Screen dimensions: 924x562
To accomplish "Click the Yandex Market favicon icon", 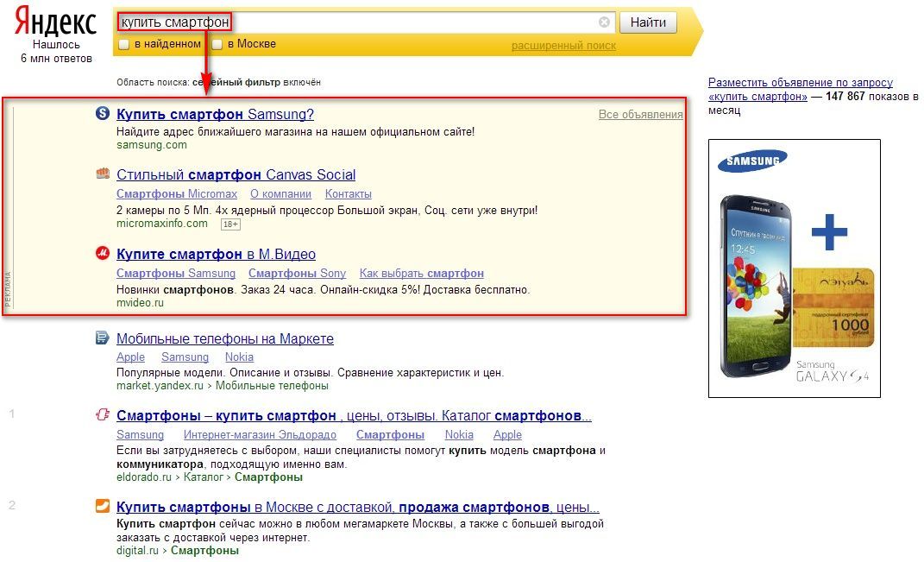I will pyautogui.click(x=103, y=338).
